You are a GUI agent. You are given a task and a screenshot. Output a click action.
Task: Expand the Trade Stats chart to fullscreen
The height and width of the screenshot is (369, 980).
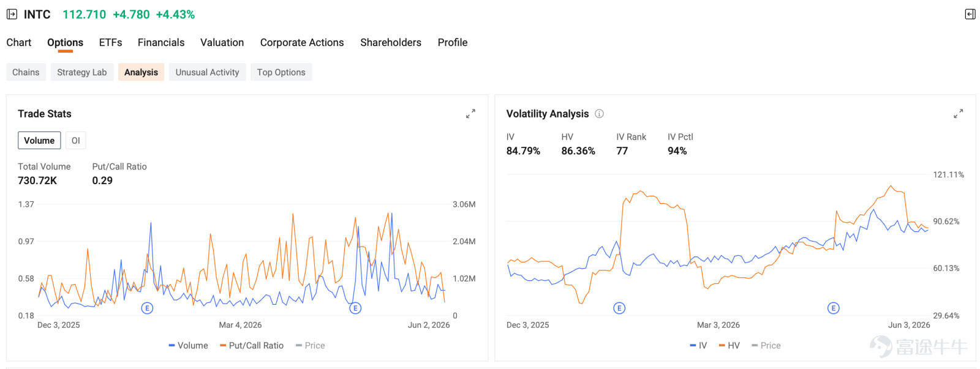tap(470, 114)
